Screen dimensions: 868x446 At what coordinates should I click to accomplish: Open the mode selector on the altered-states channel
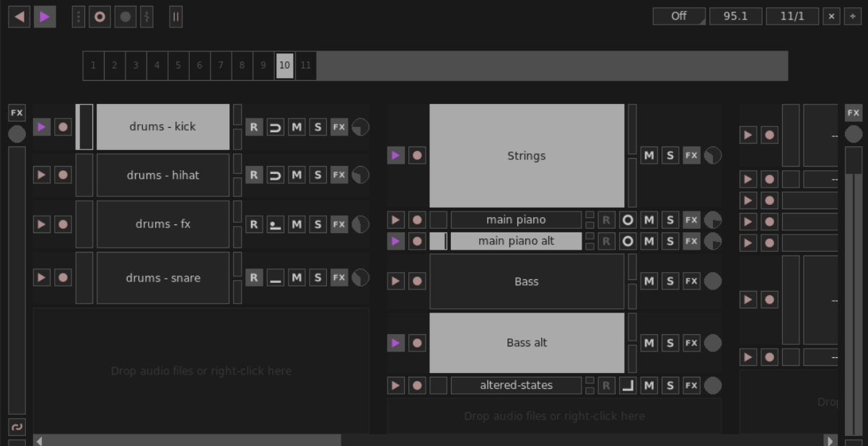click(x=627, y=385)
